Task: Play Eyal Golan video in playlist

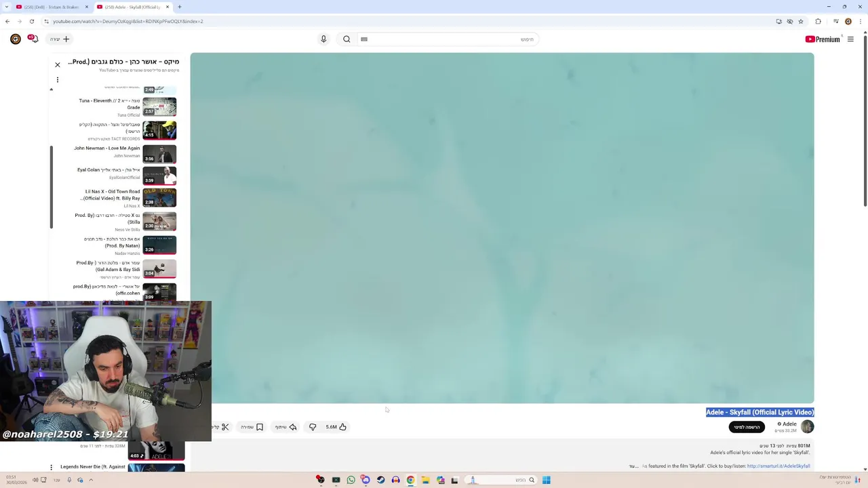Action: pos(125,175)
